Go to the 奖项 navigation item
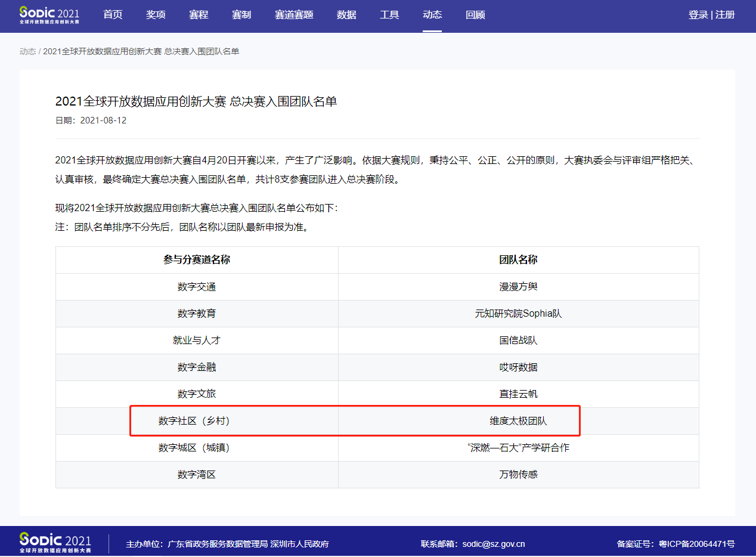 click(x=156, y=15)
